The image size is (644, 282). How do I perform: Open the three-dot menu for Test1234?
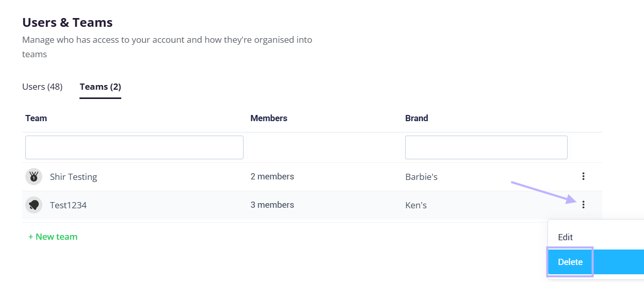click(583, 205)
